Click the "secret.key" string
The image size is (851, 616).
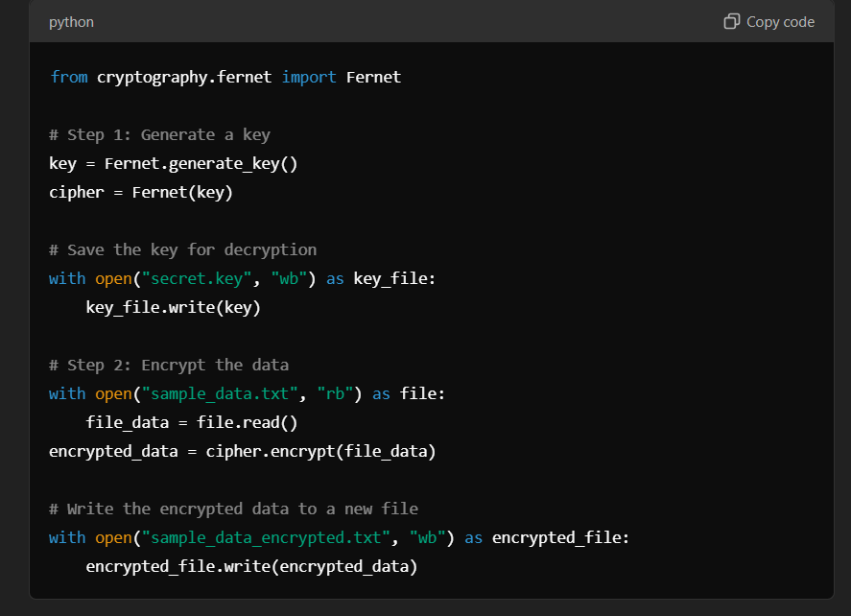pos(196,278)
